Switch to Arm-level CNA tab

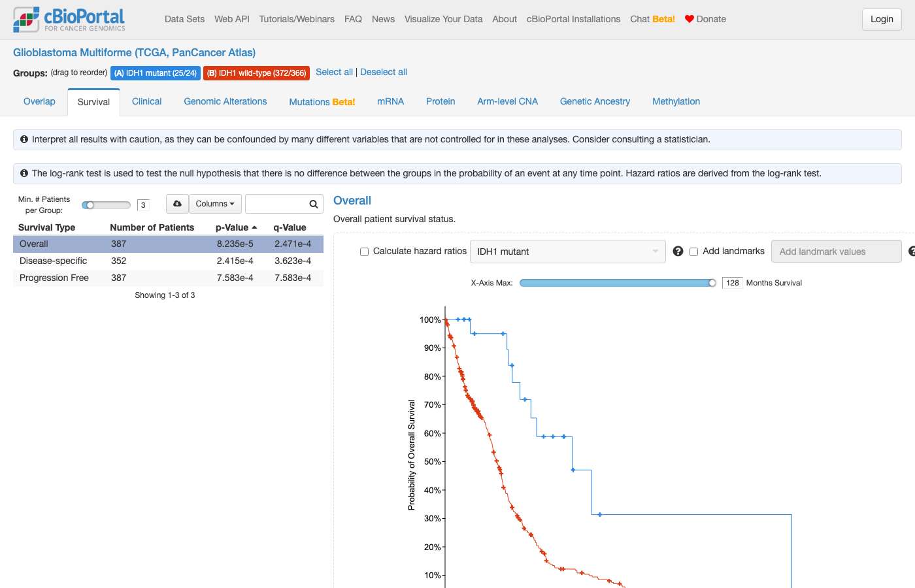click(x=508, y=101)
